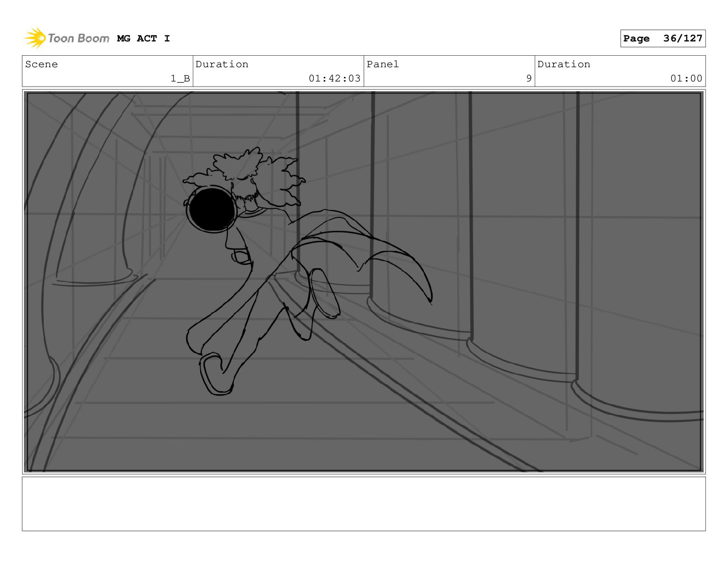
Task: Click the panel duration value '01:00'
Action: [x=686, y=79]
